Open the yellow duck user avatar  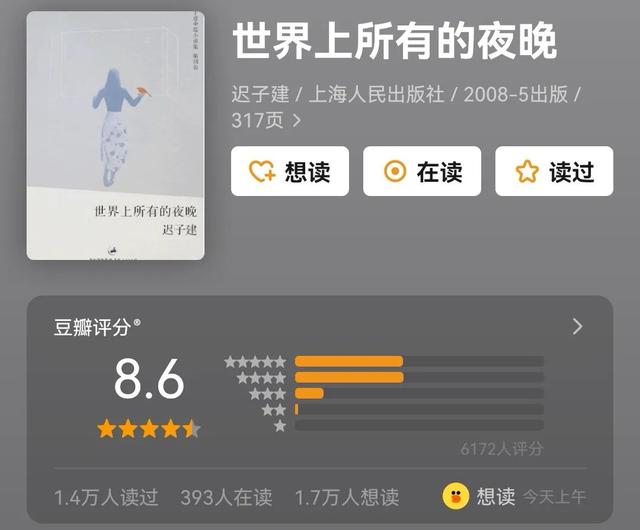coord(456,497)
